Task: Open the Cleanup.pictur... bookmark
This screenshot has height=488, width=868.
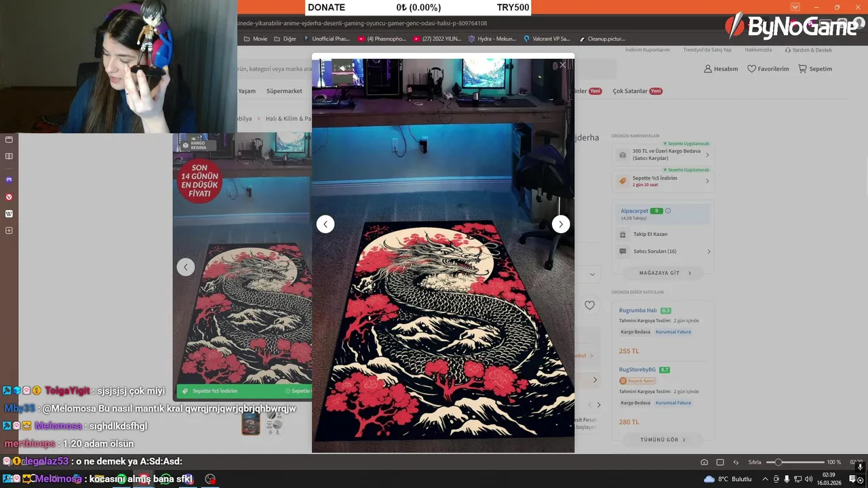Action: pos(601,39)
